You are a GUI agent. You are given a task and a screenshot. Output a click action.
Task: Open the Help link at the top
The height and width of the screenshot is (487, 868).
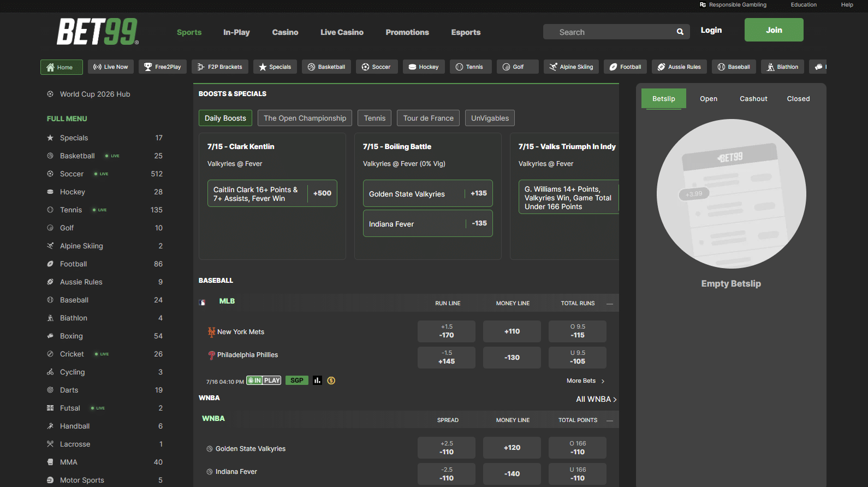(x=847, y=5)
